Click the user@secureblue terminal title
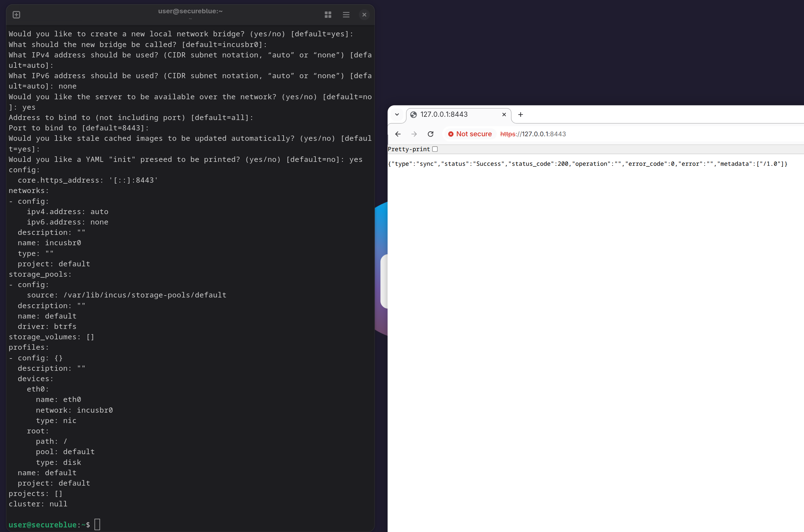 pyautogui.click(x=190, y=11)
